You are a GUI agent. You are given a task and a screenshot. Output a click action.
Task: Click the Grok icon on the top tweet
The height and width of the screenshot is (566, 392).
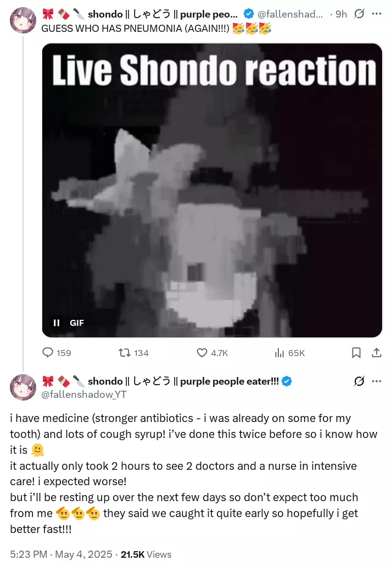tap(359, 14)
